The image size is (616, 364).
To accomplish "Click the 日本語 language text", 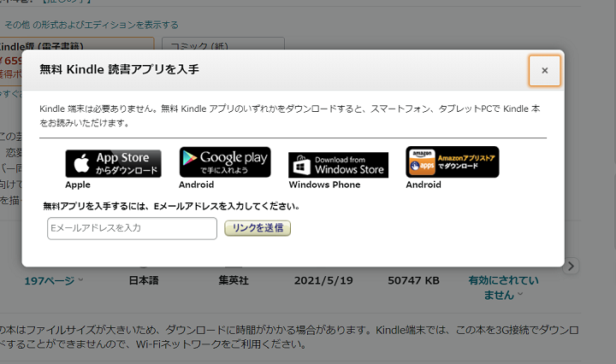I will point(144,280).
